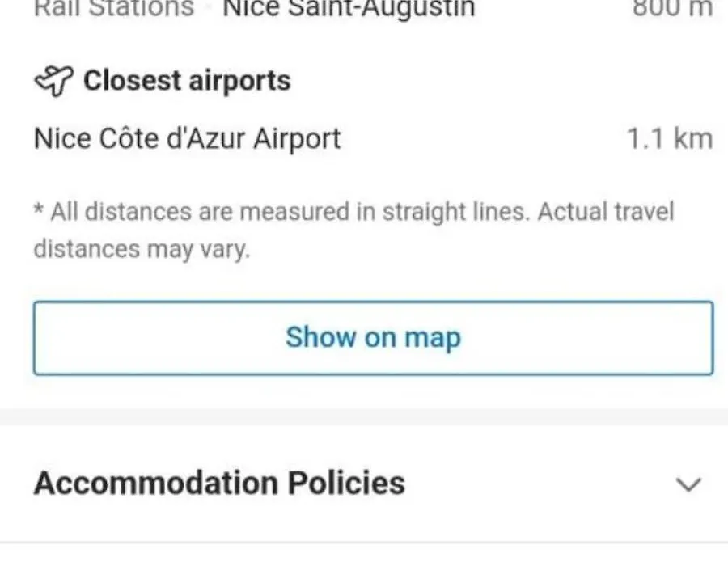Tap the 800 m station distance

point(673,8)
